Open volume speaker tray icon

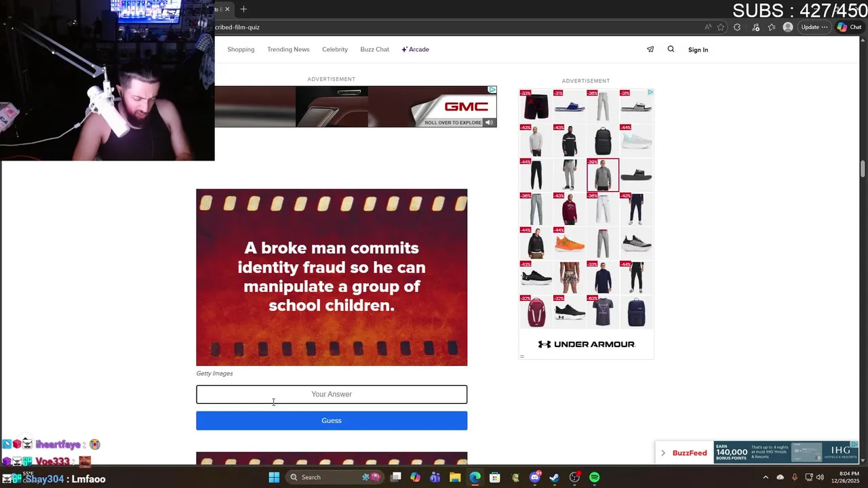pyautogui.click(x=820, y=477)
